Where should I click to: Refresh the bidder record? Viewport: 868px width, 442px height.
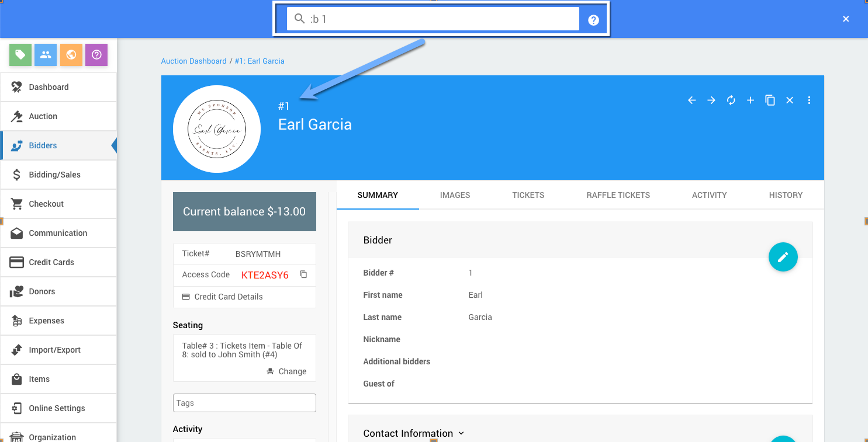(x=731, y=100)
